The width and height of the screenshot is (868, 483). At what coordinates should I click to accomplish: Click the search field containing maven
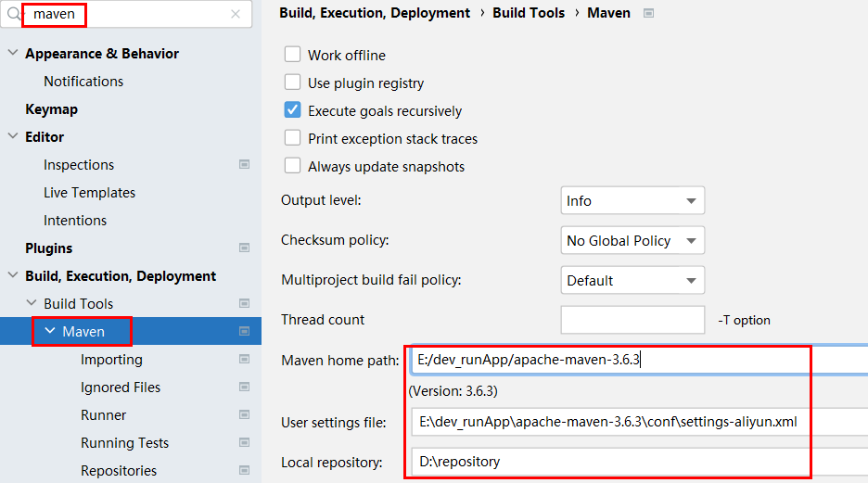point(126,14)
